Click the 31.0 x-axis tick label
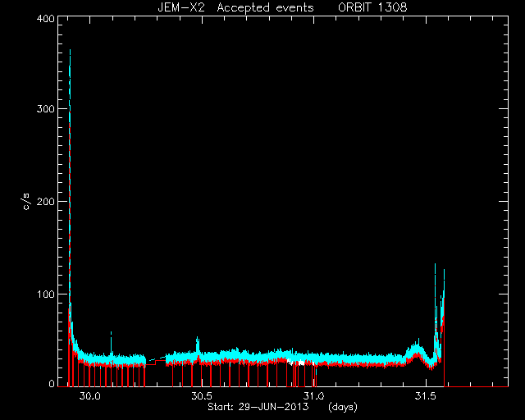 click(x=313, y=396)
